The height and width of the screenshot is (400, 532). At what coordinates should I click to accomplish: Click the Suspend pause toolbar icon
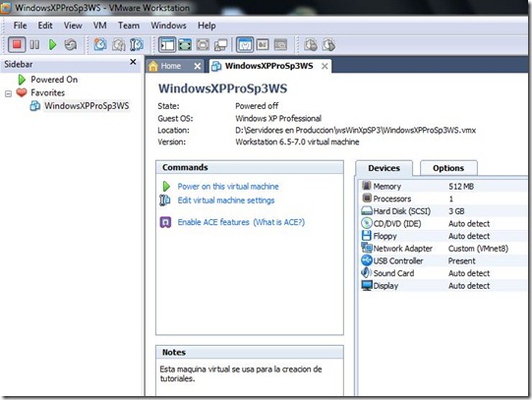click(34, 44)
